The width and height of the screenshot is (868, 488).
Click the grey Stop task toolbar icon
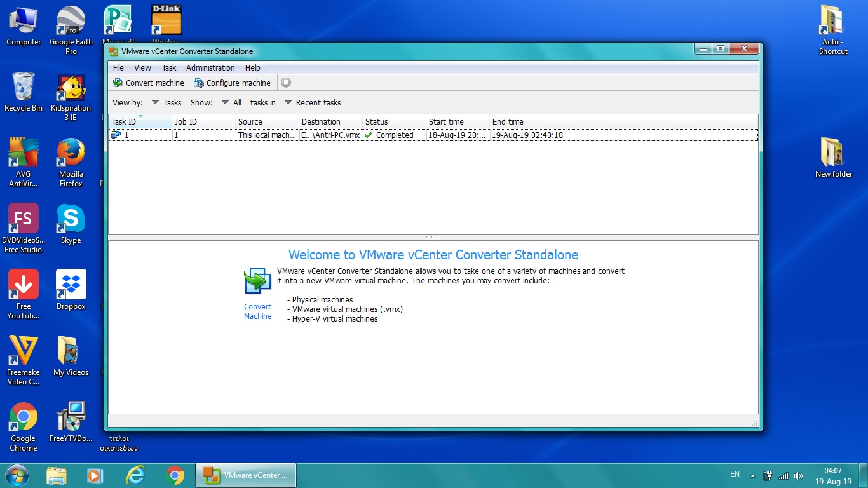click(x=286, y=83)
